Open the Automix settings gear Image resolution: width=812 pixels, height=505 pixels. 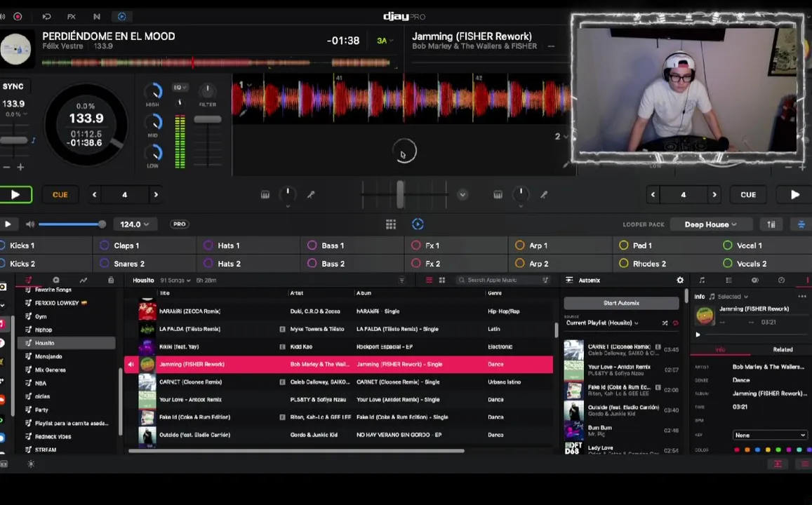point(680,280)
